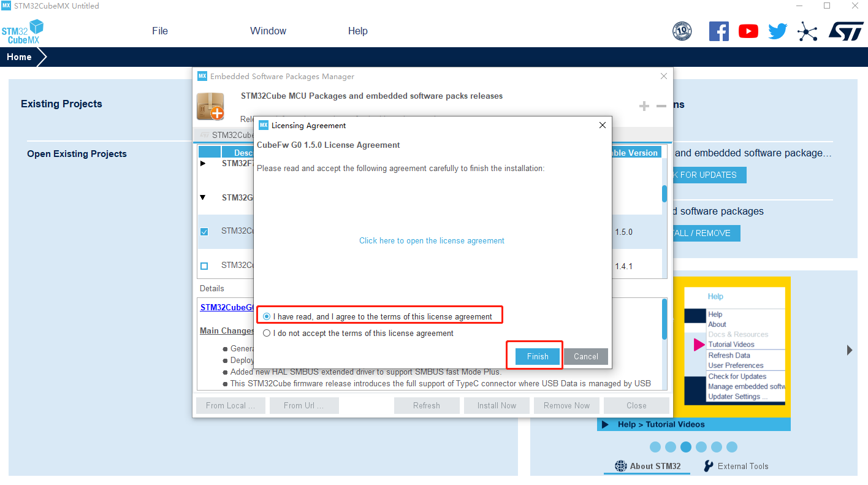The height and width of the screenshot is (485, 868).
Task: Open the File menu
Action: (160, 31)
